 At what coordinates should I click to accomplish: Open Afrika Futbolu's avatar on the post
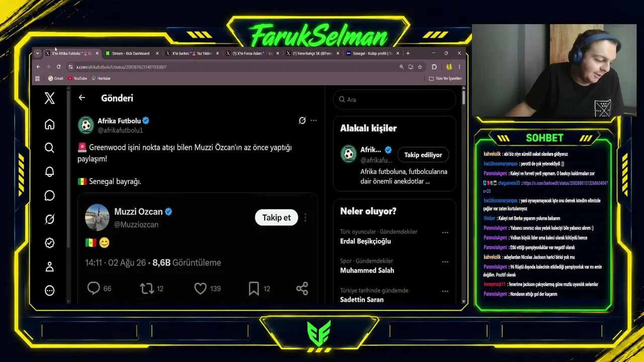click(86, 125)
